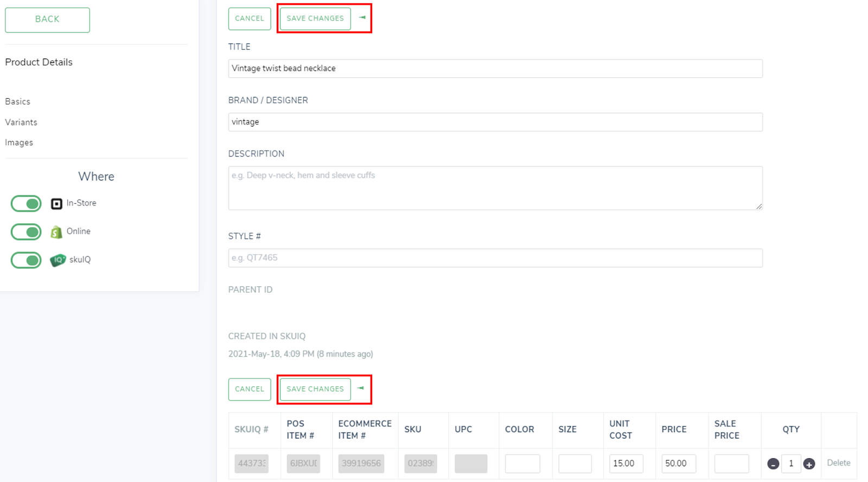Click arrow icon beside bottom Save Changes
Screen dimensions: 868x482
point(361,388)
